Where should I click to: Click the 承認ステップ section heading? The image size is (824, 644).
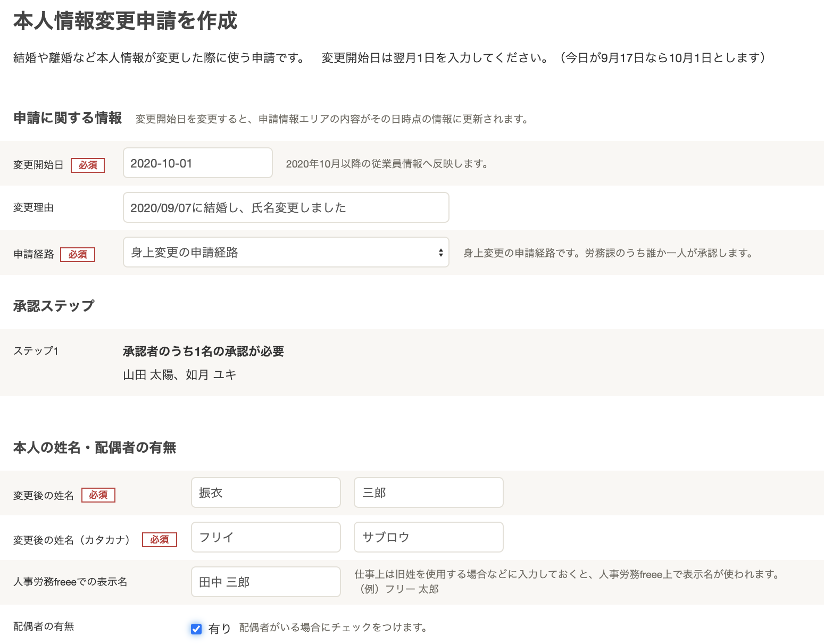53,306
